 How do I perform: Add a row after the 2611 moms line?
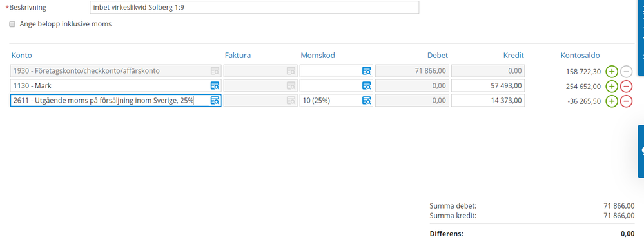pos(612,101)
